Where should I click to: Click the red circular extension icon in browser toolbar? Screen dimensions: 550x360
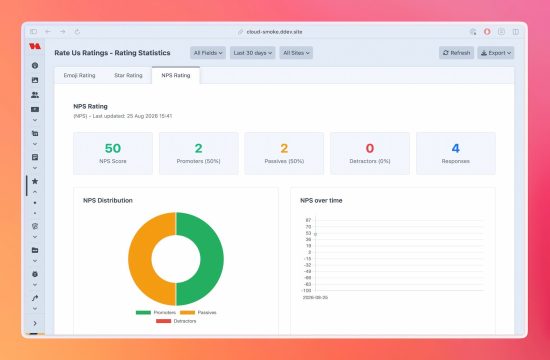[x=487, y=32]
